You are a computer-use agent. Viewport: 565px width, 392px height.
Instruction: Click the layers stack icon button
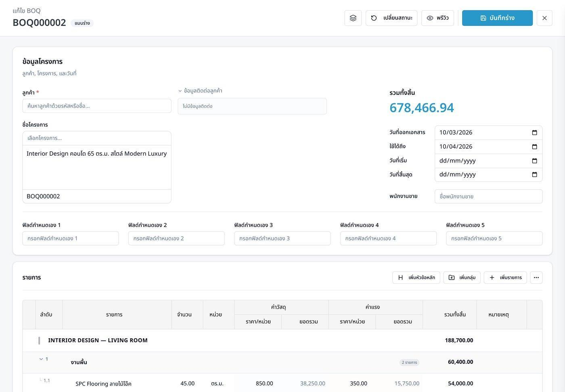353,18
